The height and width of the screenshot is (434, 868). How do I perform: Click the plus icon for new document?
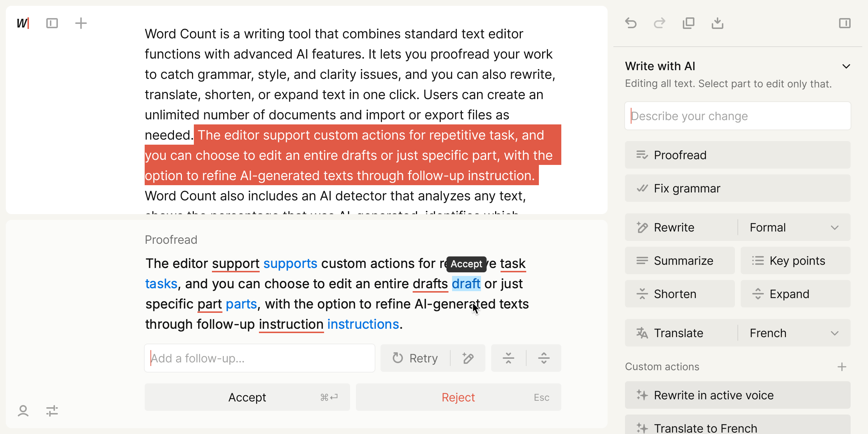click(81, 23)
